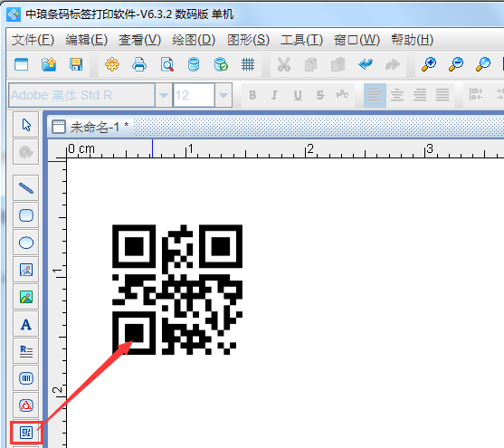Toggle the ABC text style button

342,94
